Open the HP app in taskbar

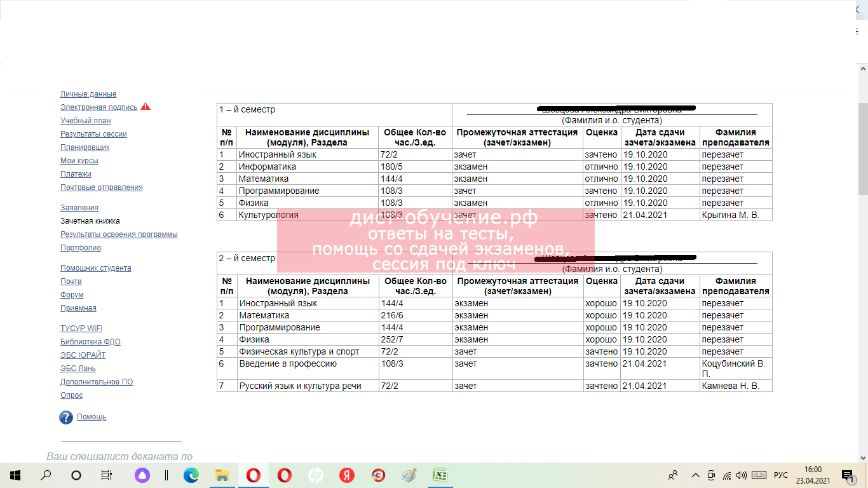pos(315,475)
